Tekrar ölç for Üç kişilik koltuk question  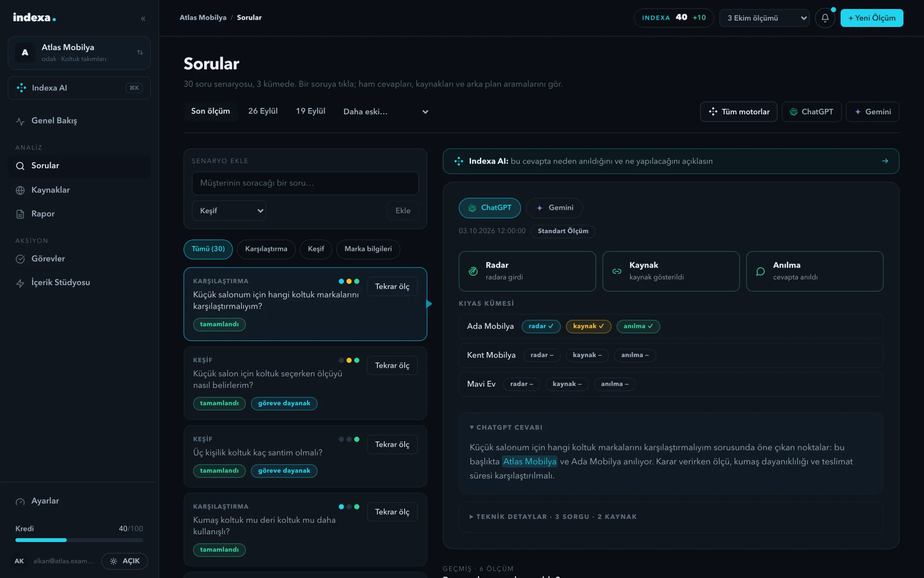click(x=392, y=444)
